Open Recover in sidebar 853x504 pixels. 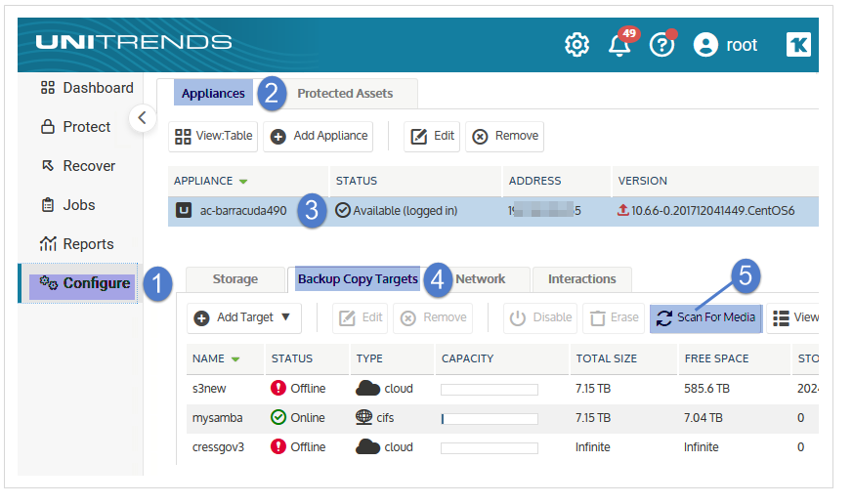[x=78, y=166]
